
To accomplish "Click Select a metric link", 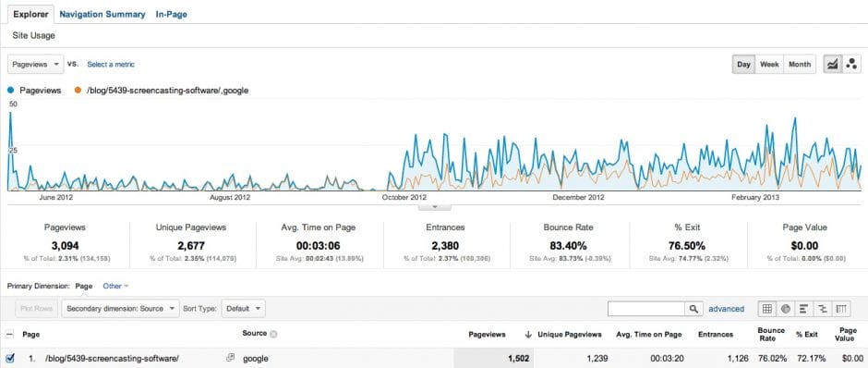I will [x=111, y=65].
